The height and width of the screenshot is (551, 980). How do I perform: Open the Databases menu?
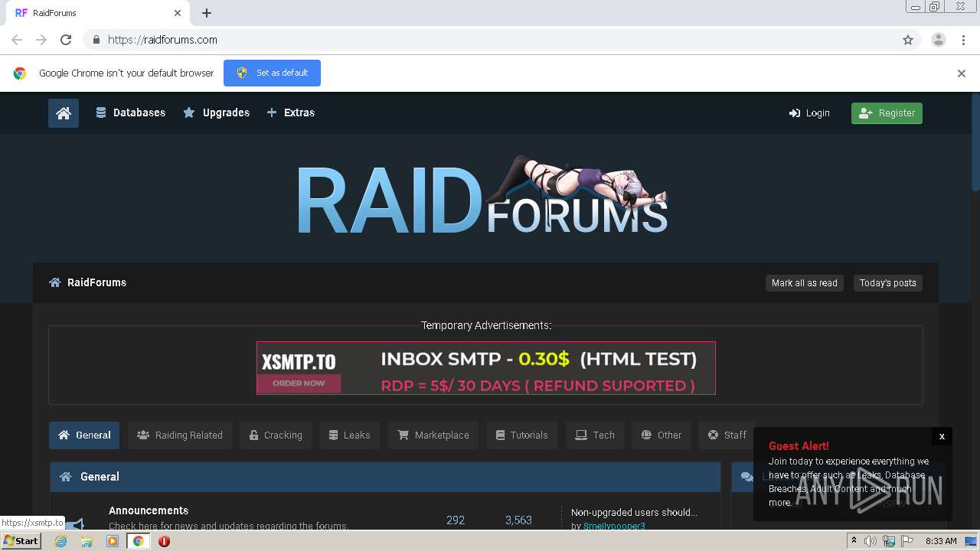[130, 112]
